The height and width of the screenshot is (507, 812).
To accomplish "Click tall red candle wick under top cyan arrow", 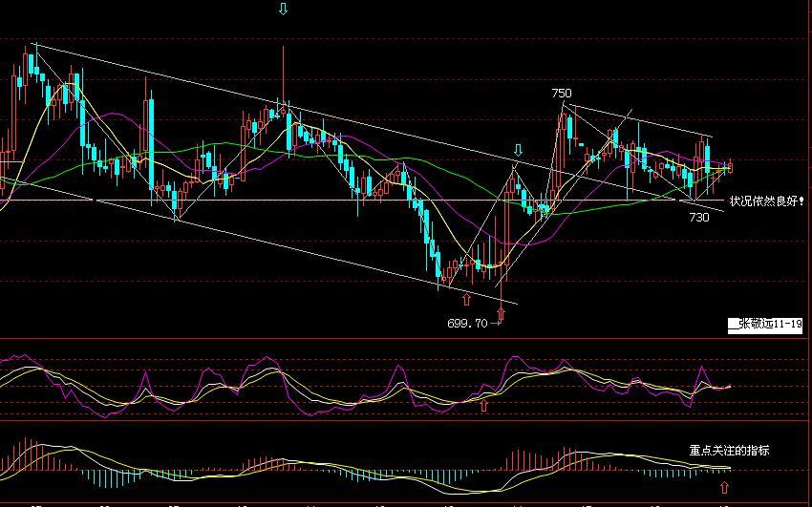I will click(x=283, y=72).
